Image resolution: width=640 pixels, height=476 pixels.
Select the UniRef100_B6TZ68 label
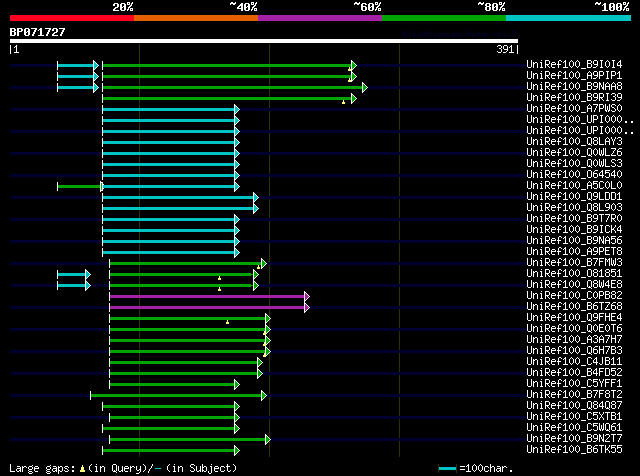click(574, 307)
